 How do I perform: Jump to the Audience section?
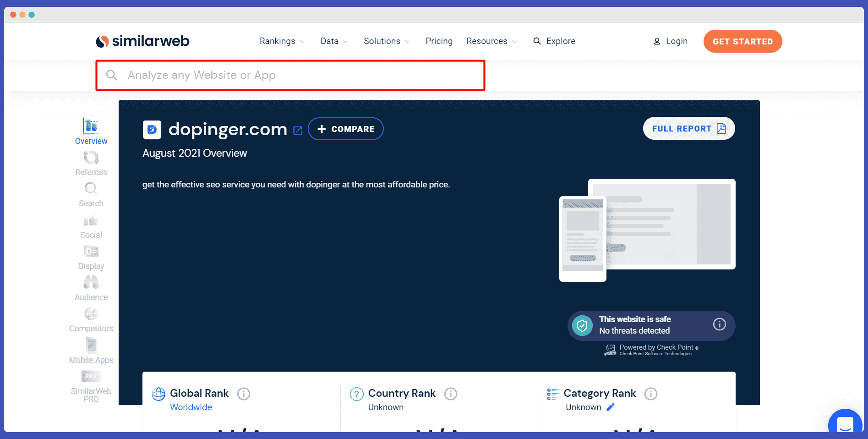coord(91,289)
